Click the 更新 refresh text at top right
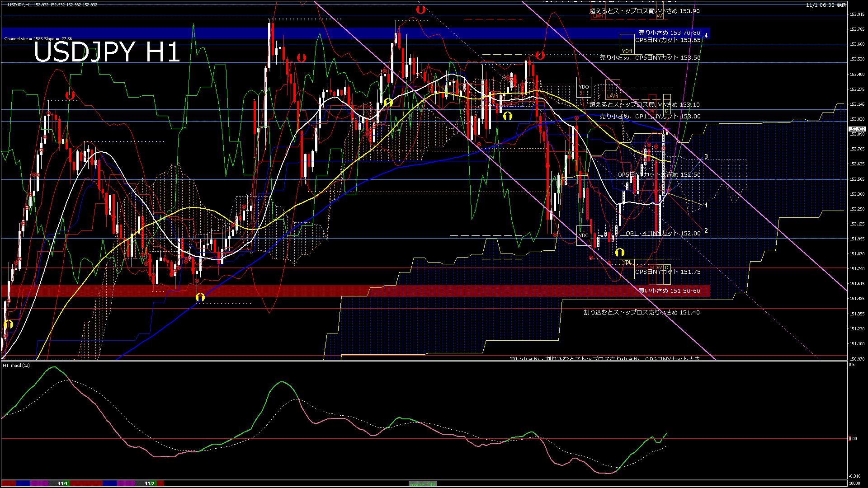868x488 pixels. tap(841, 5)
